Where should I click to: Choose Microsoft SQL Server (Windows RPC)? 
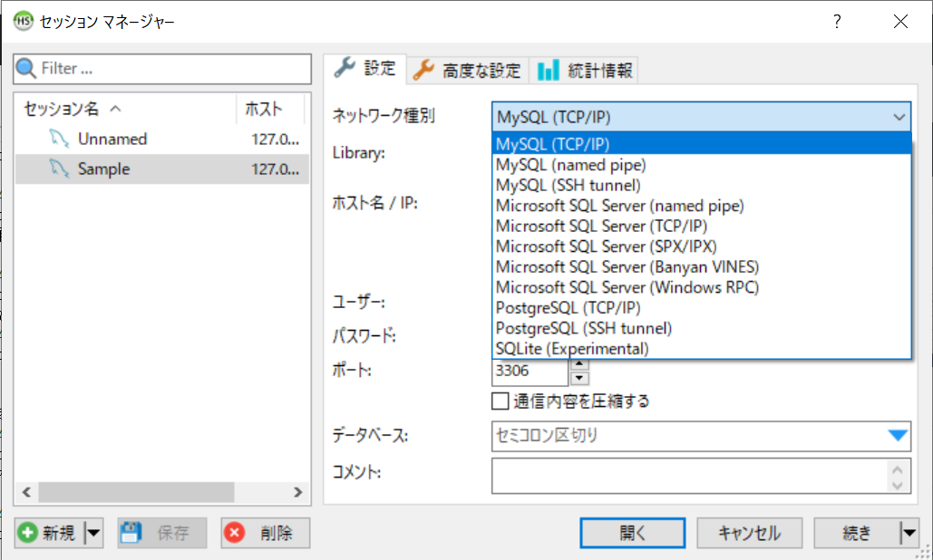702,287
